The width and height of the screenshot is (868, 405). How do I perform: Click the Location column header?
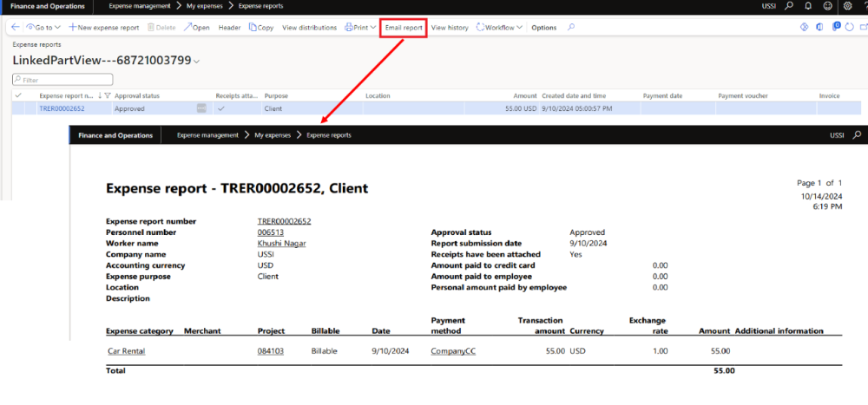[378, 95]
